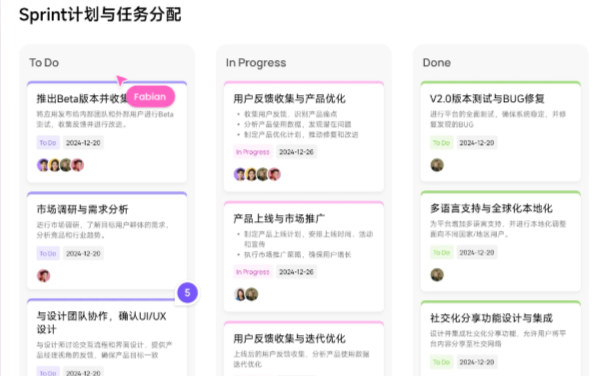Viewport: 601px width, 376px height.
Task: Click the second avatar on 产品上线与市场推广 card
Action: [x=251, y=294]
